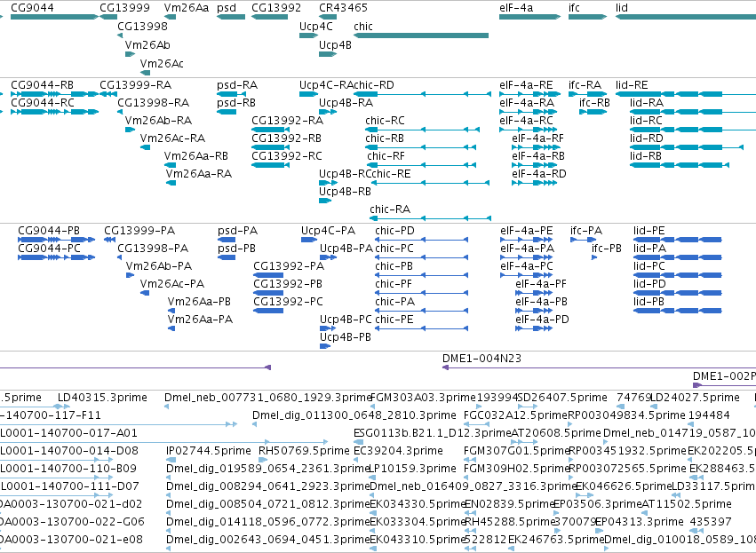Click the CG9044-RB transcript label

coord(43,85)
